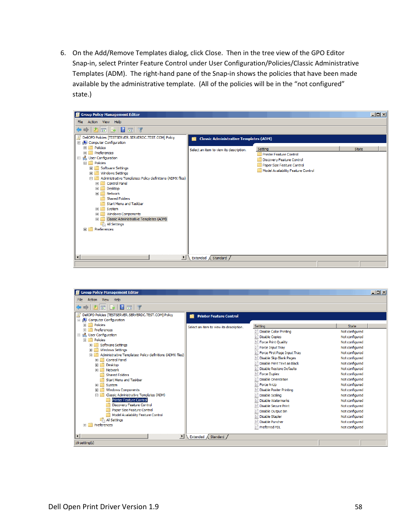Open the File menu in the upper editor window
This screenshot has width=411, height=532.
pyautogui.click(x=80, y=122)
